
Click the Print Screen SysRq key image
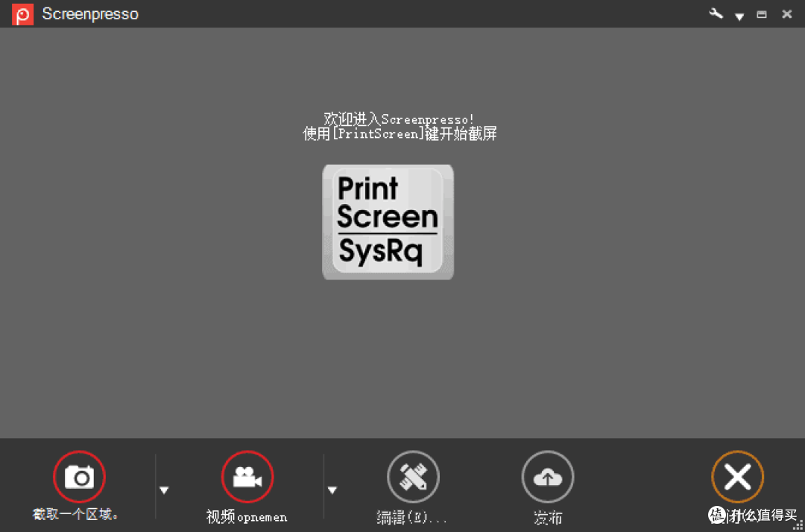coord(388,221)
